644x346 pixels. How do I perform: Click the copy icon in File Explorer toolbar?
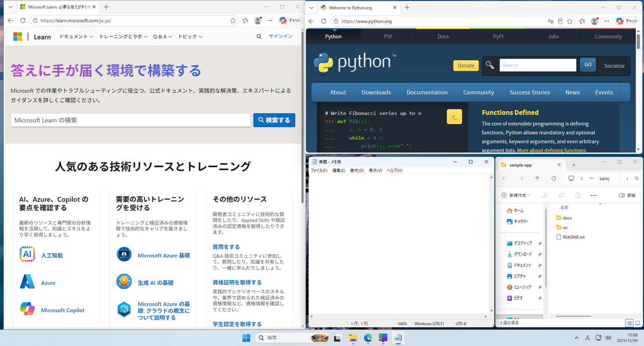pos(561,195)
